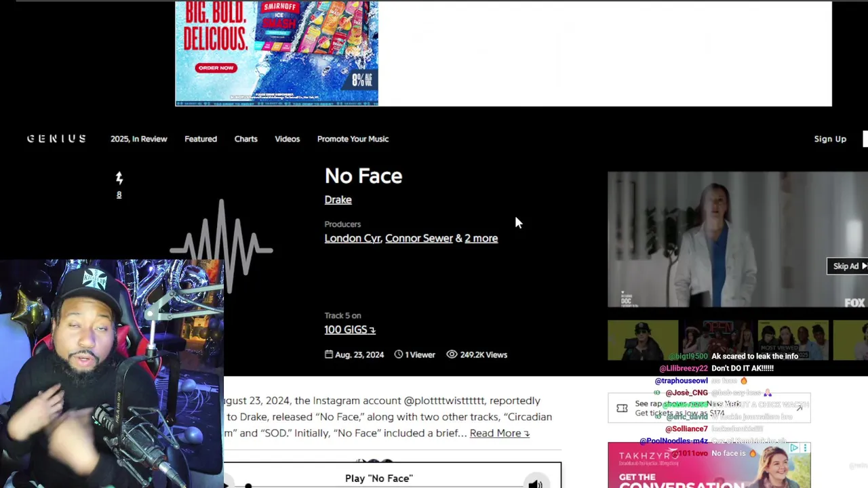868x488 pixels.
Task: Click the @Solliance7 chat username
Action: (686, 429)
